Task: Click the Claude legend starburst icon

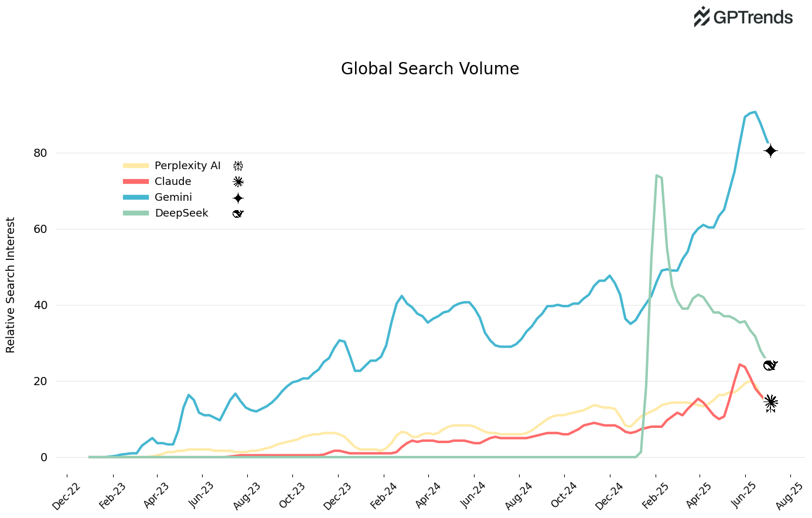Action: coord(238,181)
